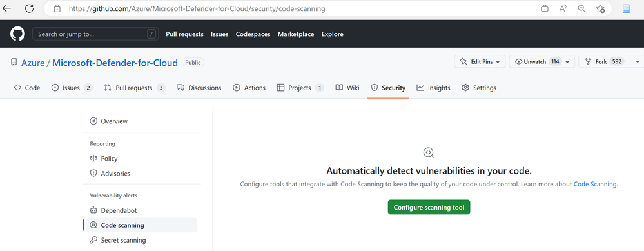644x251 pixels.
Task: Go back using browser back arrow
Action: click(x=6, y=8)
